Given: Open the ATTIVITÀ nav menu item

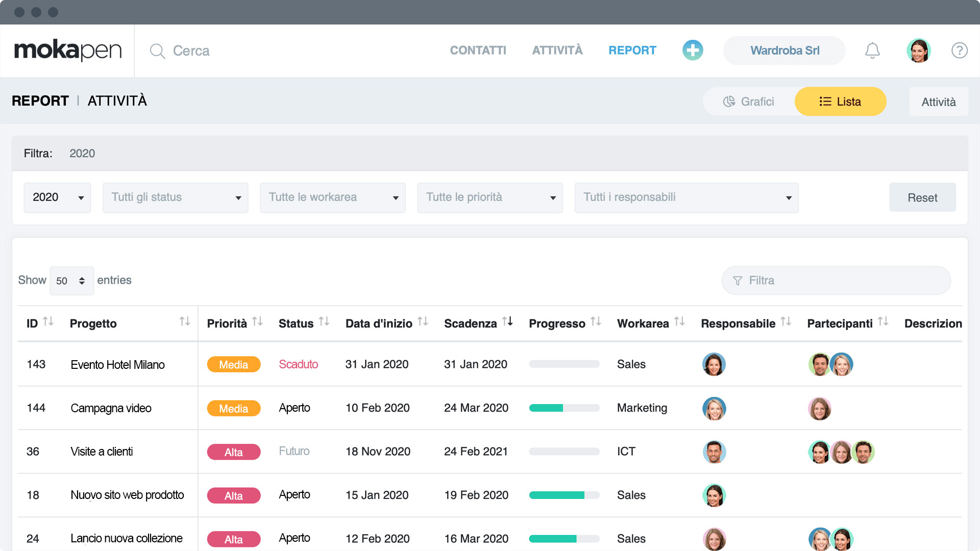Looking at the screenshot, I should pos(557,51).
